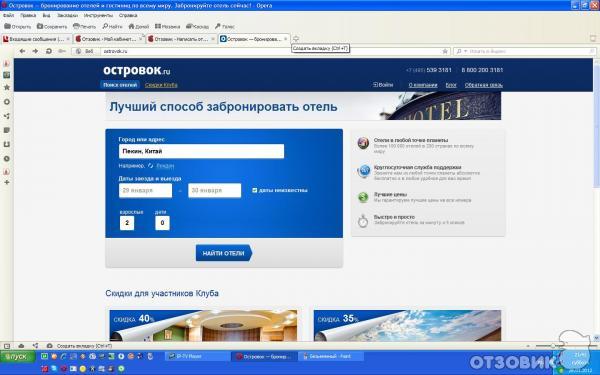Open the взрослые count selector
The height and width of the screenshot is (375, 600).
pos(127,223)
